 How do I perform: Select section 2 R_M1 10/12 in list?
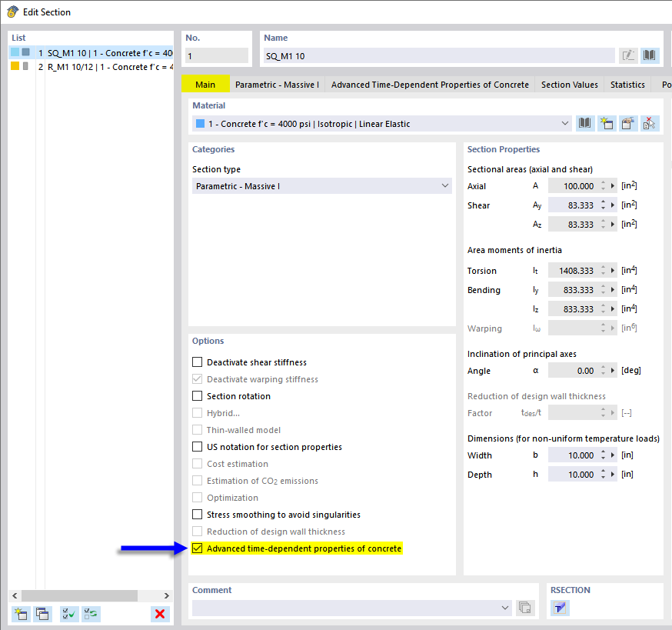click(x=91, y=67)
